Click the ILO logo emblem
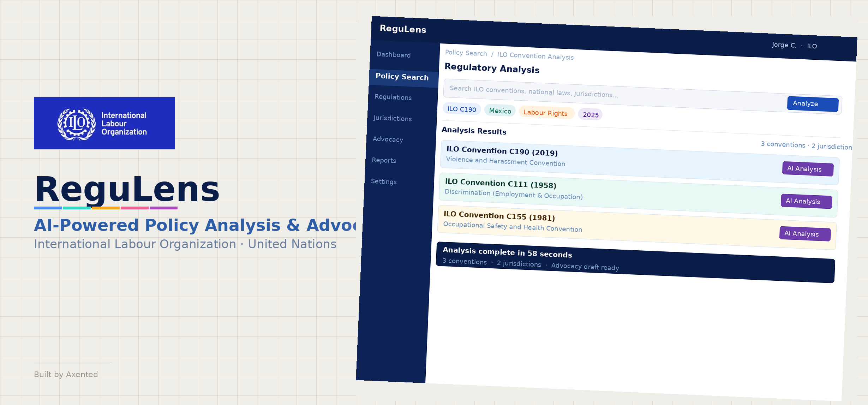Viewport: 868px width, 405px height. click(77, 124)
